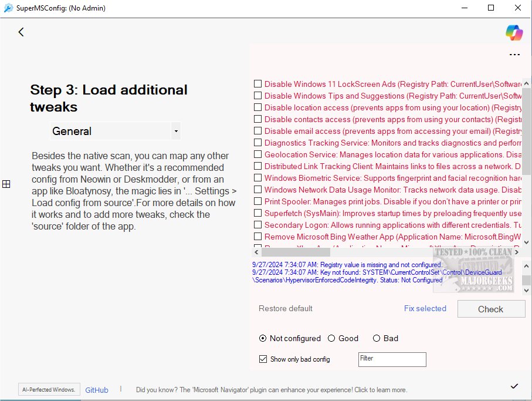The height and width of the screenshot is (401, 532).
Task: Click tweak list horizontal scroll-left arrow
Action: click(x=256, y=252)
